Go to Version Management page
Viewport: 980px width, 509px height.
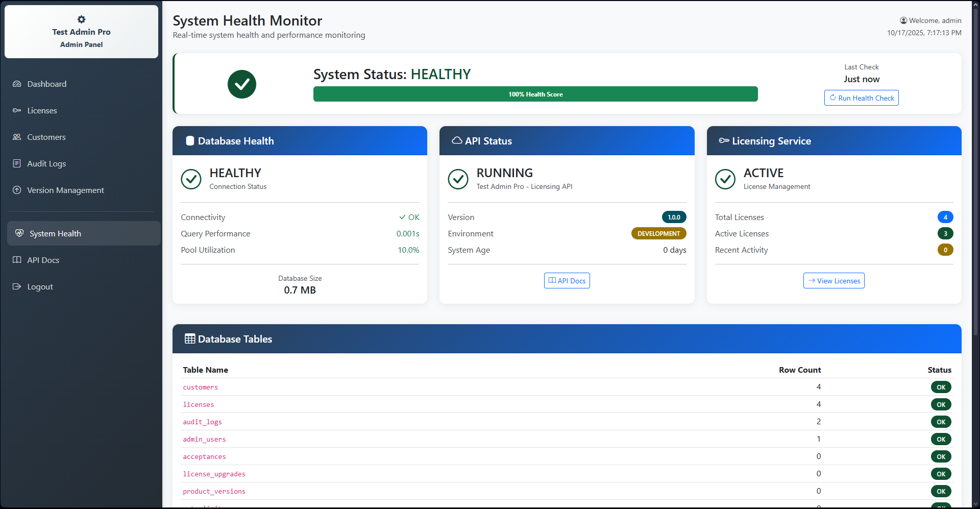[65, 190]
